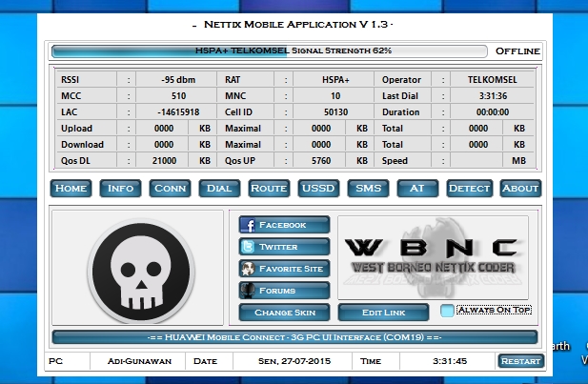Click the Change Skin button

tap(284, 313)
